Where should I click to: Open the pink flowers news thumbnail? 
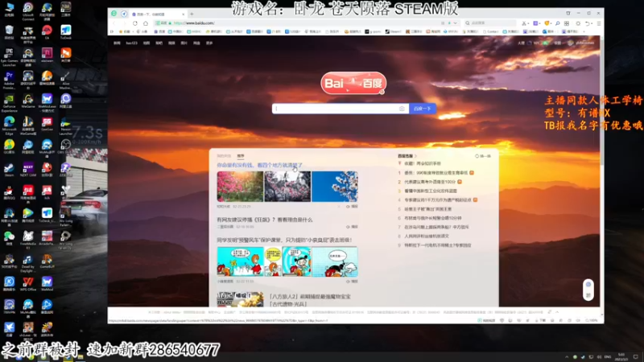coord(240,187)
